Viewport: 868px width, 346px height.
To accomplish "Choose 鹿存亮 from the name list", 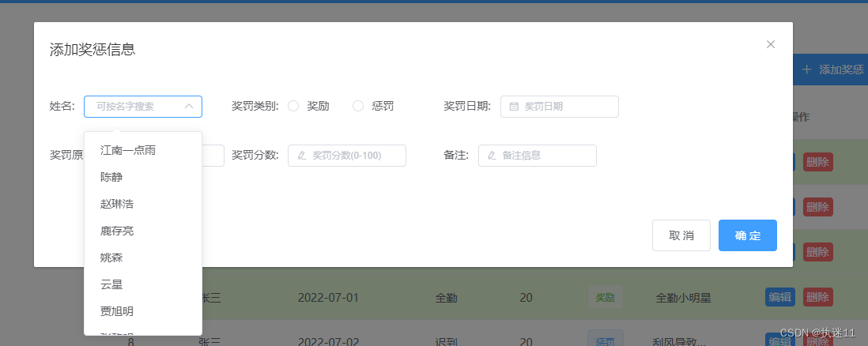I will (x=143, y=231).
